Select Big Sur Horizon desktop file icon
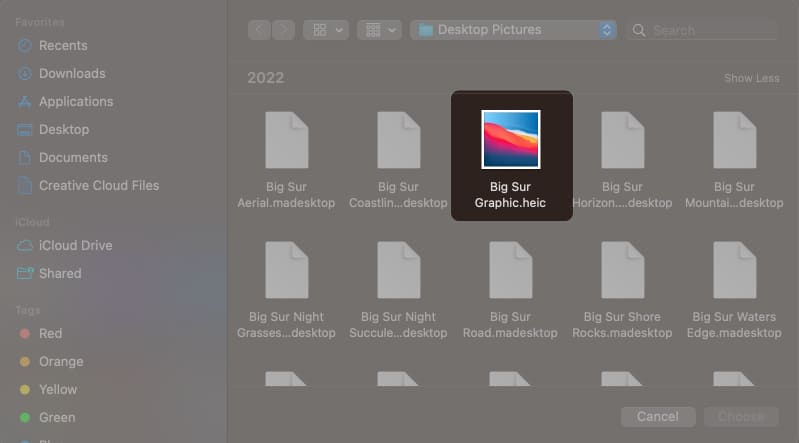Image resolution: width=799 pixels, height=443 pixels. [623, 140]
